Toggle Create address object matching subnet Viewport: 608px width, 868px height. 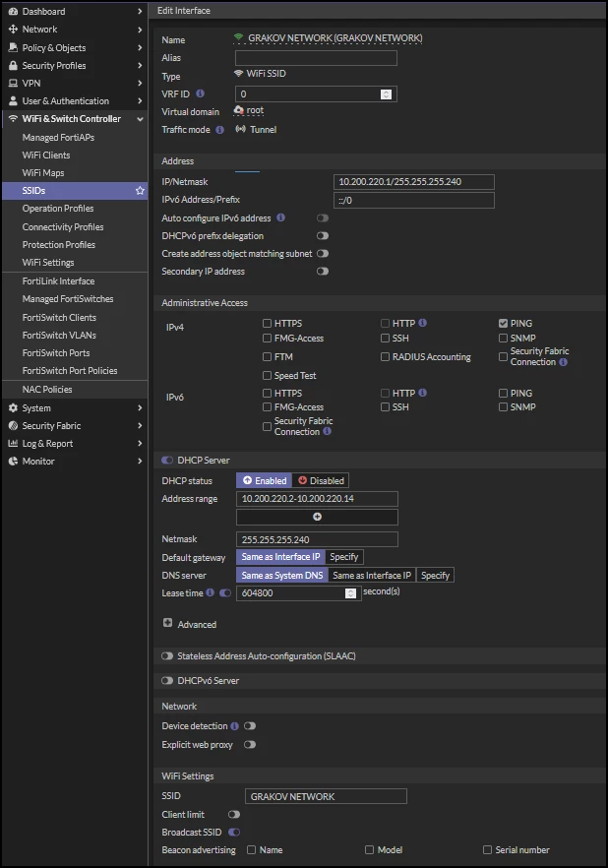(323, 254)
